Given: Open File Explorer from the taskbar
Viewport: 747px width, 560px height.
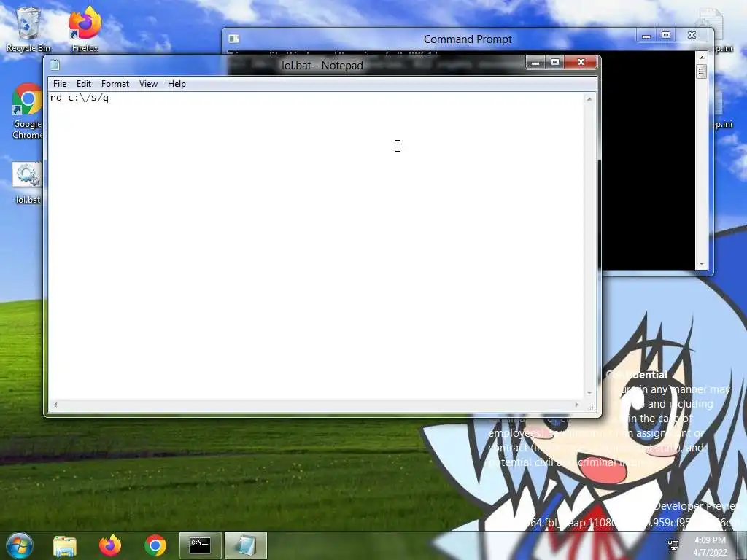Looking at the screenshot, I should pos(65,545).
